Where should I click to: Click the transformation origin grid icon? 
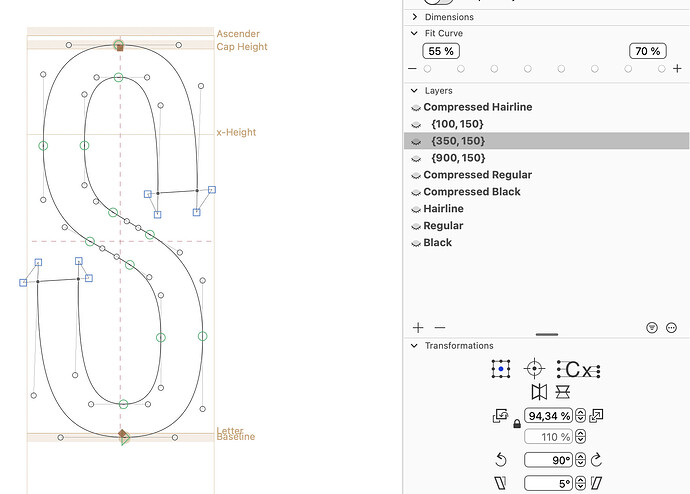(x=501, y=369)
